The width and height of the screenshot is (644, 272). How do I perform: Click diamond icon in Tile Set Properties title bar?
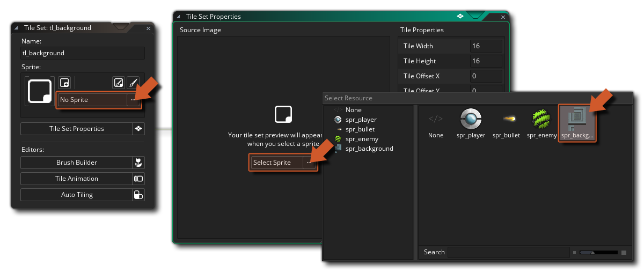pyautogui.click(x=460, y=16)
